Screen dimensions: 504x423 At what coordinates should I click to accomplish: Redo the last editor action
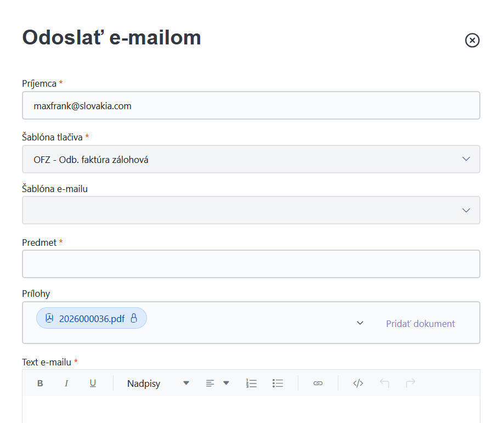(x=411, y=383)
